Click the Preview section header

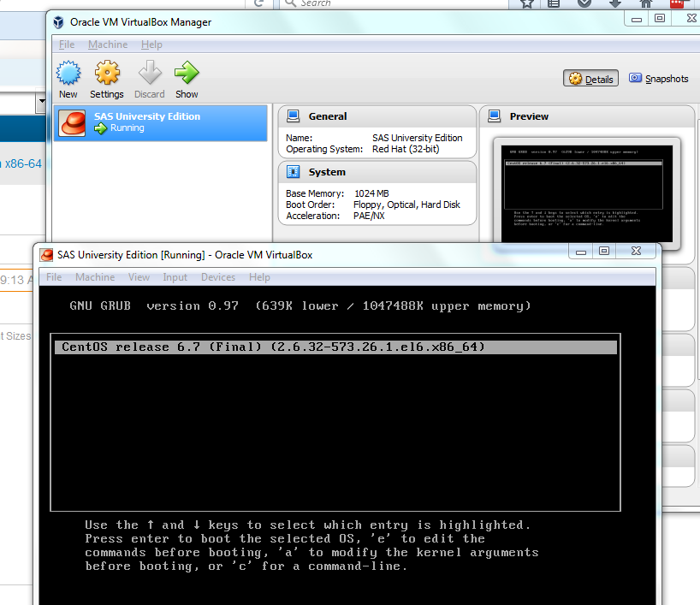[x=586, y=116]
